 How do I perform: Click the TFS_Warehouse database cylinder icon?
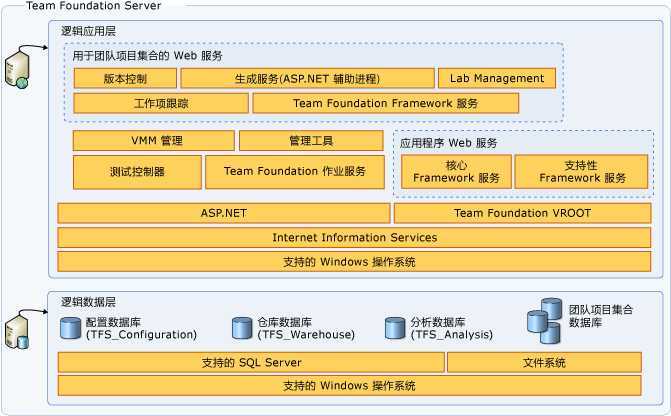[242, 328]
